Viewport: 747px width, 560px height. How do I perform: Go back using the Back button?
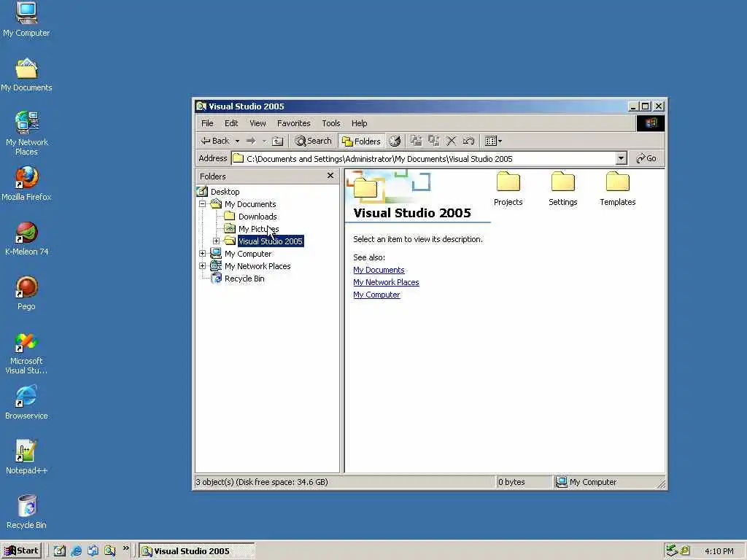coord(215,141)
